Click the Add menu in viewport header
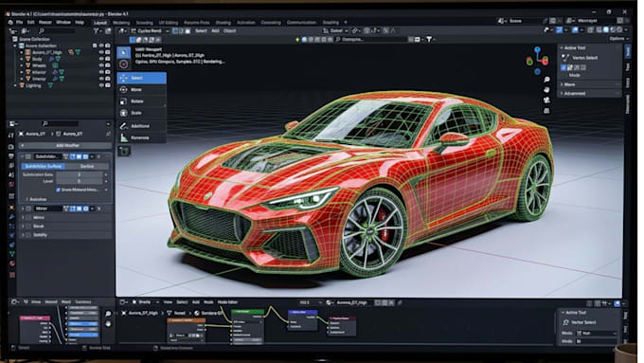This screenshot has width=644, height=363. 215,31
